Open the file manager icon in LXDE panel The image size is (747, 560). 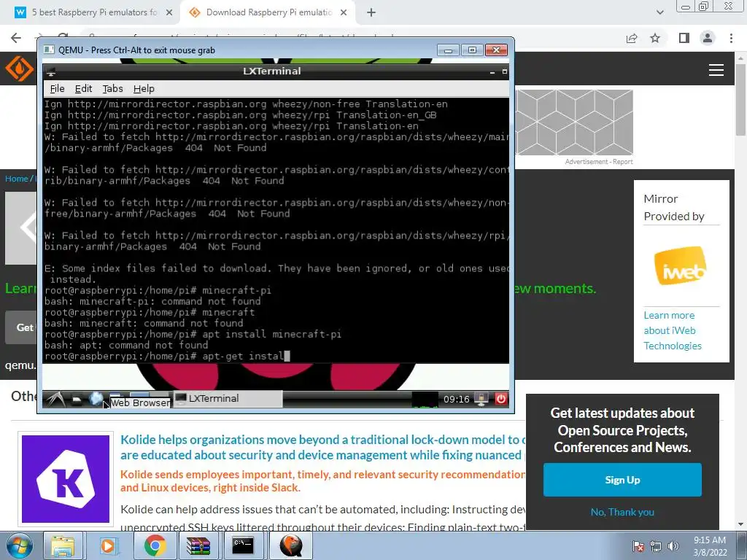coord(77,400)
